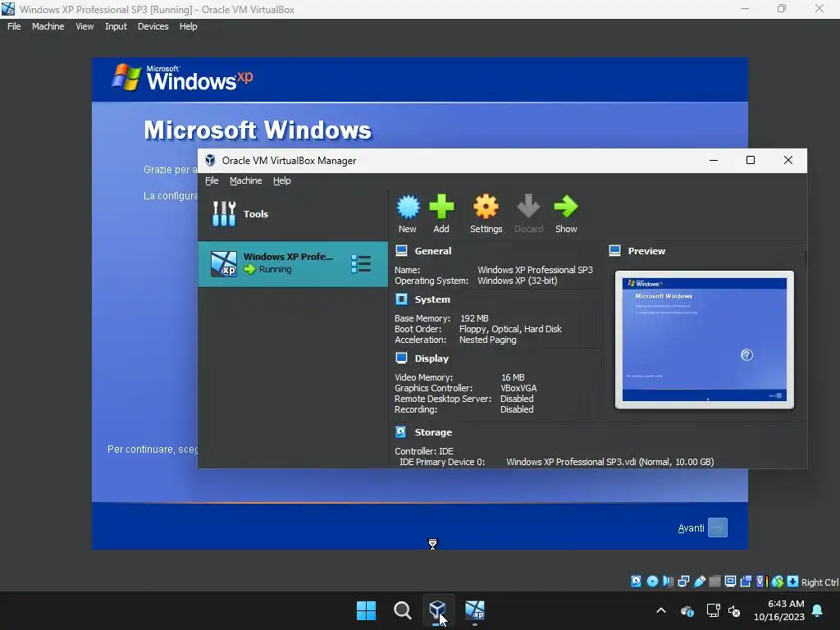Open the clock showing 6:43 AM
The width and height of the screenshot is (840, 630).
tap(779, 610)
